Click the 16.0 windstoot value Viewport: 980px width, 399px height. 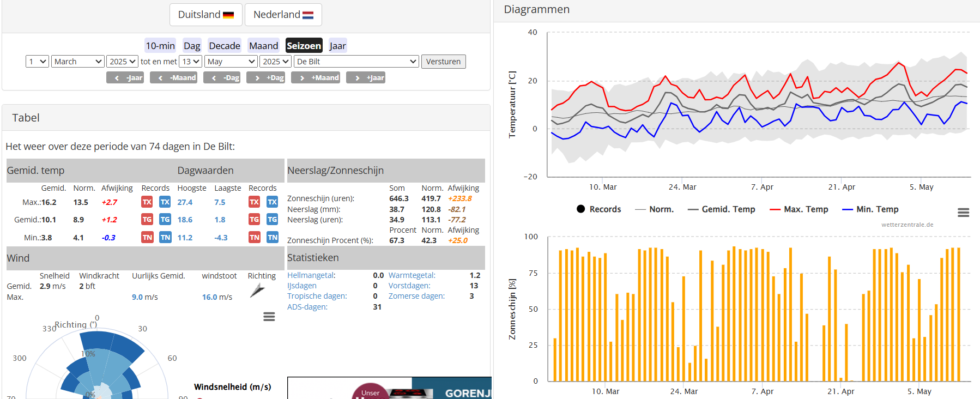click(210, 297)
